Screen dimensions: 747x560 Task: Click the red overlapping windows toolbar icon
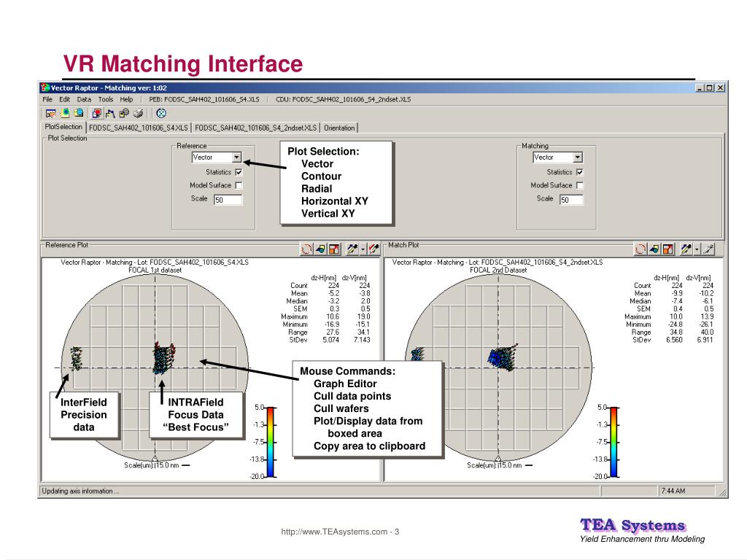pyautogui.click(x=97, y=113)
